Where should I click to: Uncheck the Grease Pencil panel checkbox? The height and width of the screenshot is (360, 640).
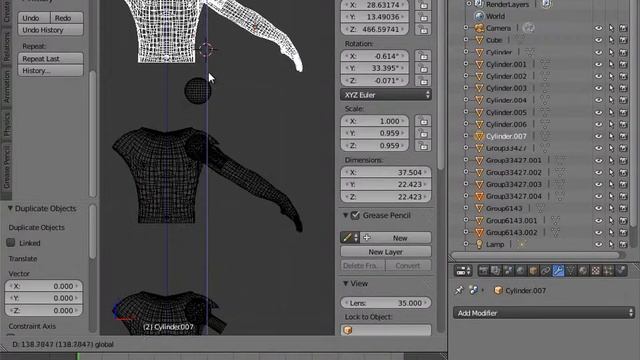tap(355, 215)
